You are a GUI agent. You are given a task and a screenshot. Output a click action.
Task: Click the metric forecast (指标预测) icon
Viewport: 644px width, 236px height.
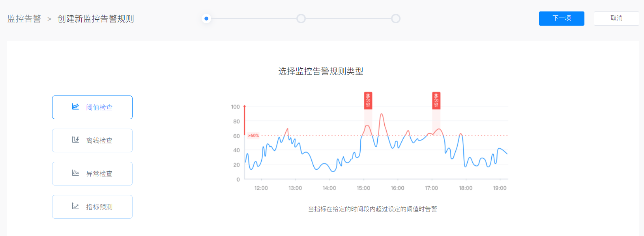(75, 206)
